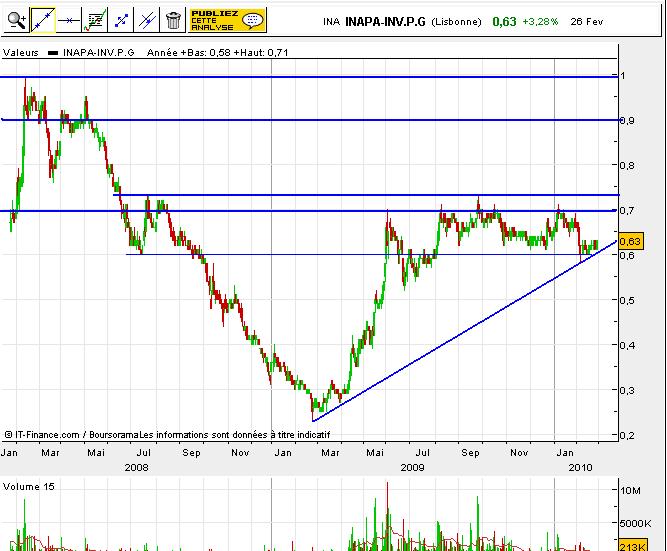Open the indicators chart settings icon
Viewport: 667px width, 551px height.
pyautogui.click(x=95, y=18)
